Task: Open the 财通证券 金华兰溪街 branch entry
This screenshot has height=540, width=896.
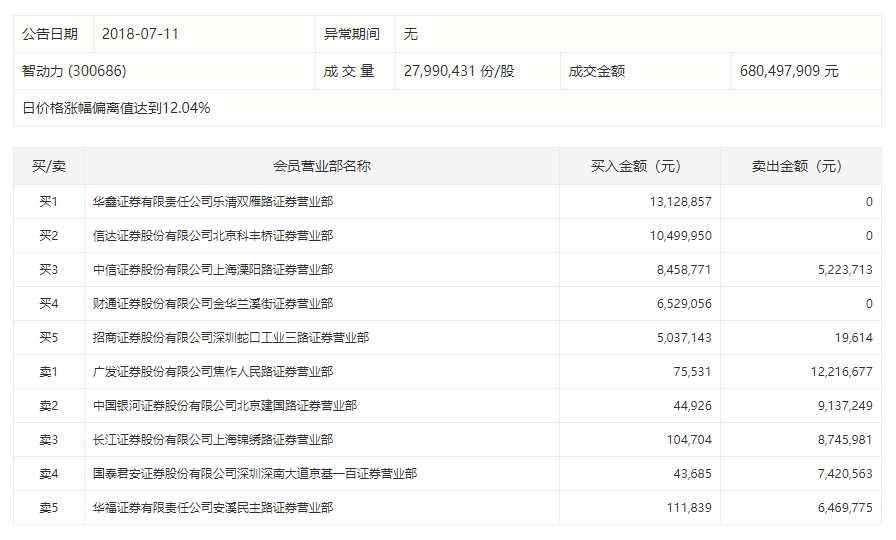Action: pyautogui.click(x=212, y=303)
